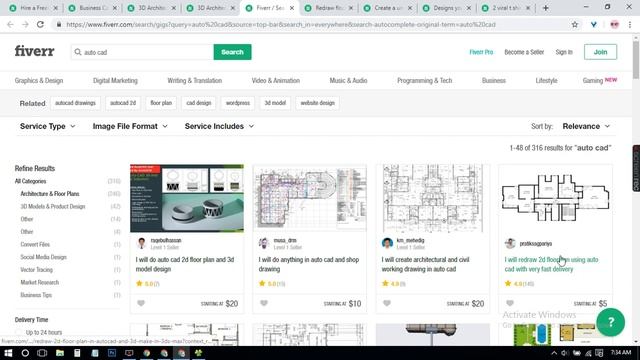Open gig titled redraw 2d floor plan using auto cad
The image size is (640, 360).
[x=551, y=264]
